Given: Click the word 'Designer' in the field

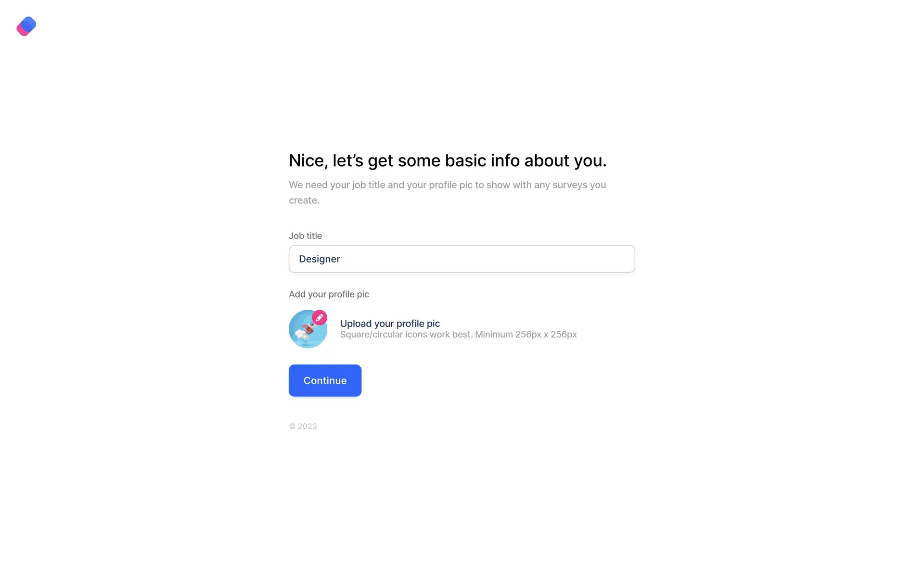Looking at the screenshot, I should 320,259.
